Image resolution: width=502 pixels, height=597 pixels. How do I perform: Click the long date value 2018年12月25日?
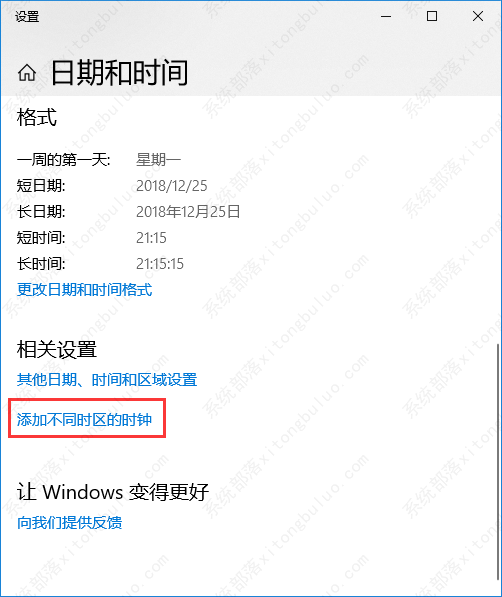pyautogui.click(x=188, y=212)
